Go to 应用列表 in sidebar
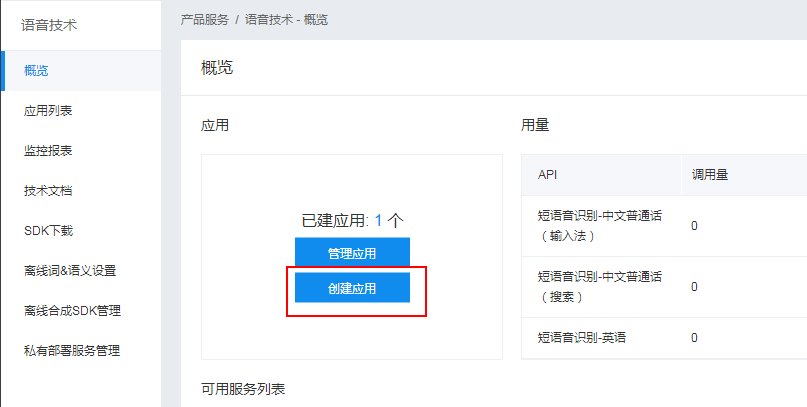This screenshot has height=407, width=807. [x=81, y=111]
